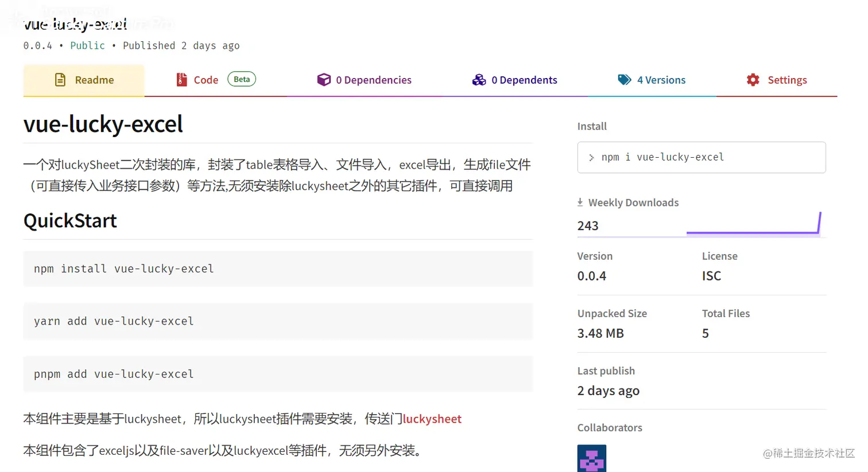This screenshot has width=868, height=472.
Task: Click the download arrow icon near Weekly Downloads
Action: (x=579, y=202)
